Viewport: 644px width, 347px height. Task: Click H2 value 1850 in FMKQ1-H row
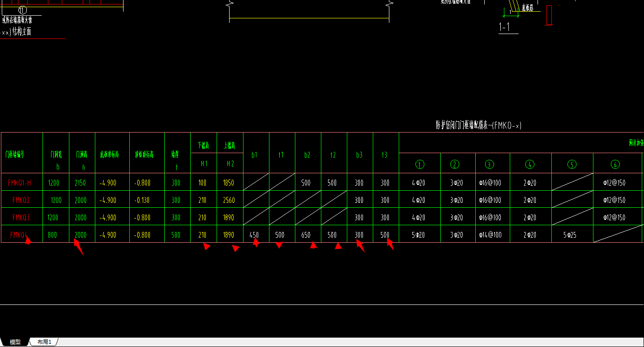coord(229,183)
